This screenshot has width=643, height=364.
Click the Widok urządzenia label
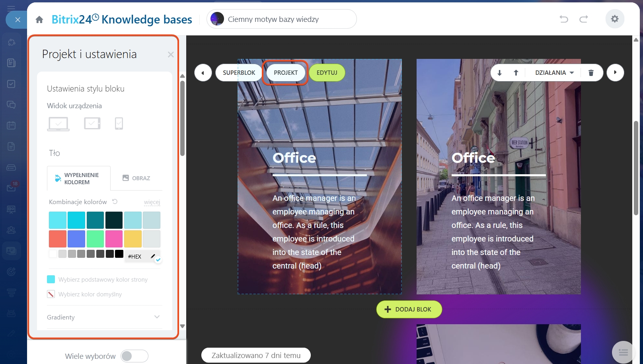coord(74,106)
